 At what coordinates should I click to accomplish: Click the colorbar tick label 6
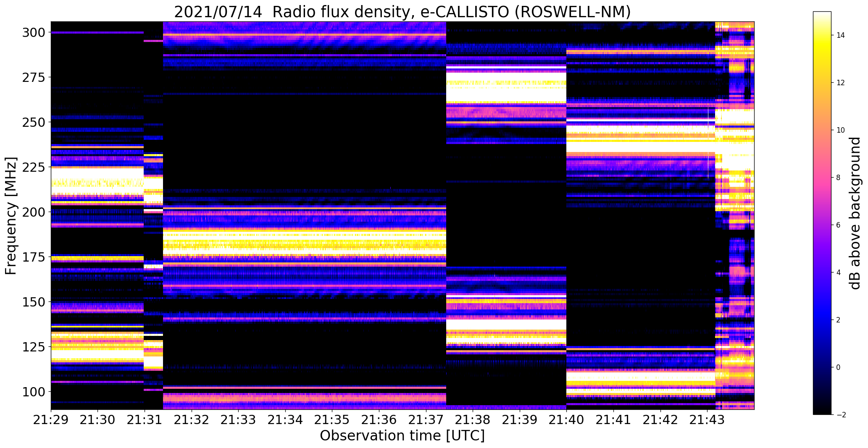[x=839, y=225]
